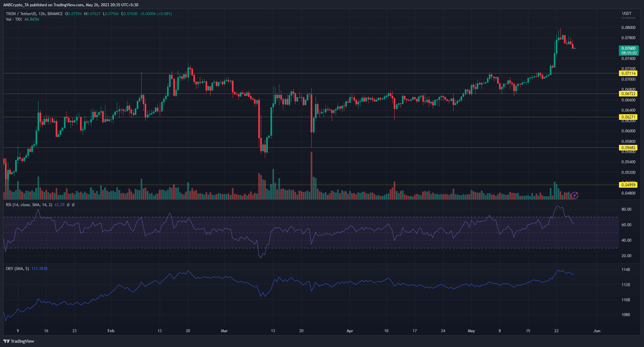Click the volume value 44.947M
Viewport: 644px width, 347px height.
32,19
